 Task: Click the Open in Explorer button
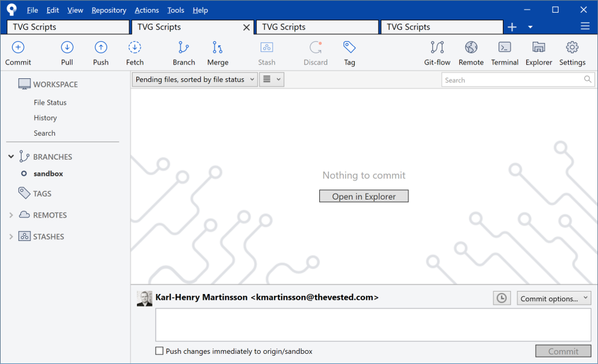(364, 196)
